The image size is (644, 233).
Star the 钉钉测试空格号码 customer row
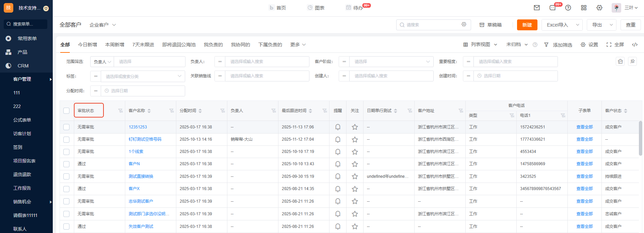coord(355,139)
